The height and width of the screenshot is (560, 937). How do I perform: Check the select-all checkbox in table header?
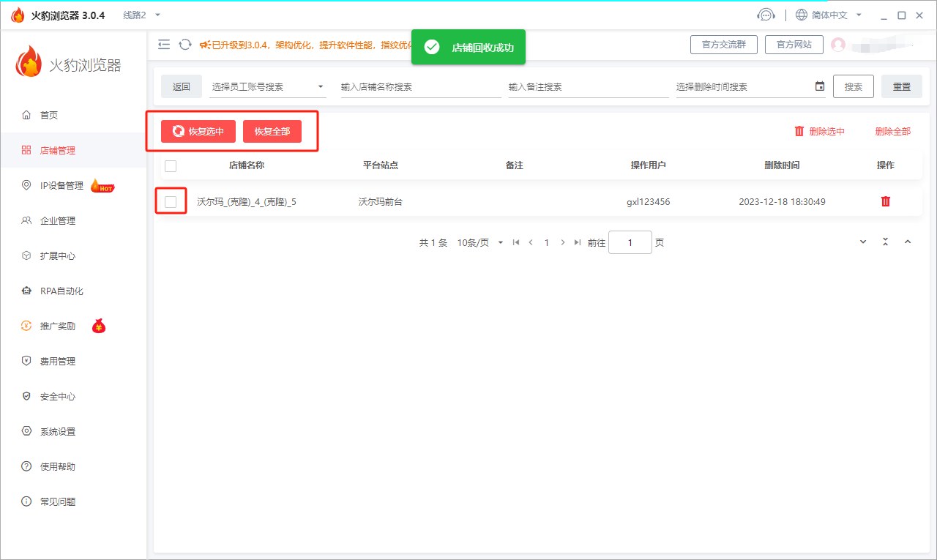(171, 165)
